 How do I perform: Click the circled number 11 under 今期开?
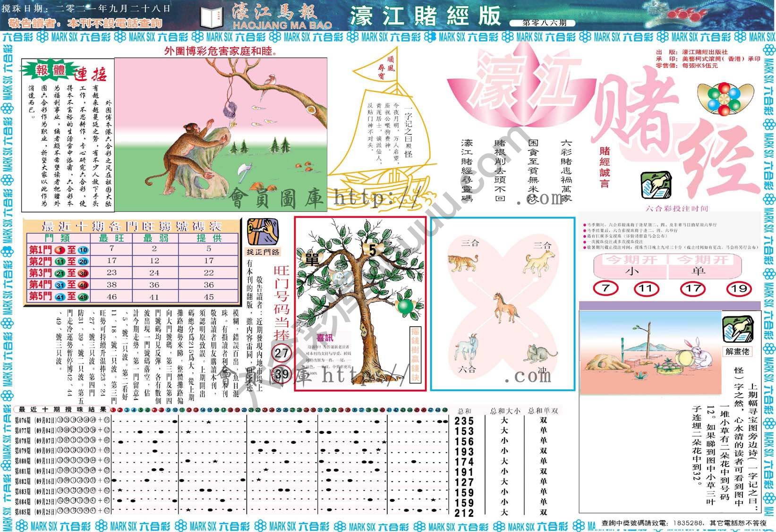[x=645, y=288]
